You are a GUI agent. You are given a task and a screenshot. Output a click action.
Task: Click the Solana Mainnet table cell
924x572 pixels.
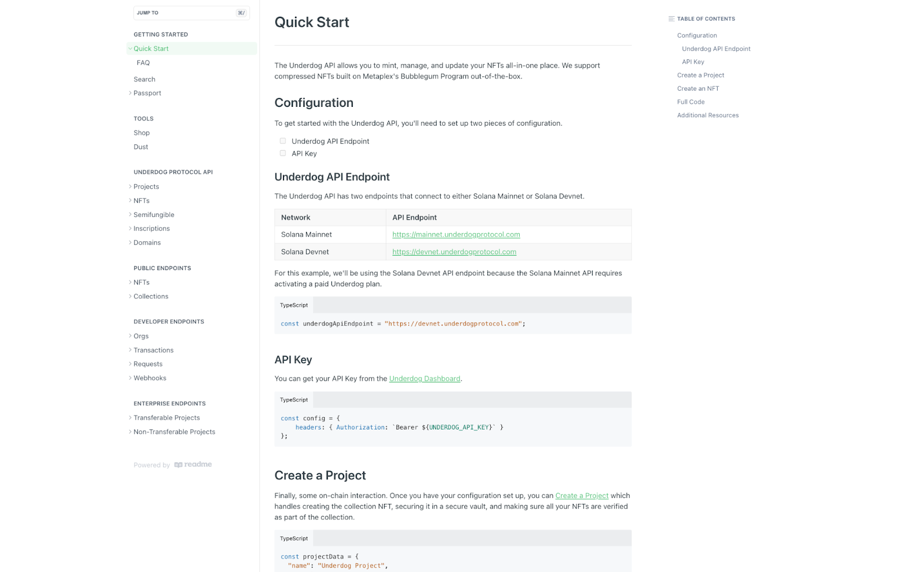click(x=330, y=234)
